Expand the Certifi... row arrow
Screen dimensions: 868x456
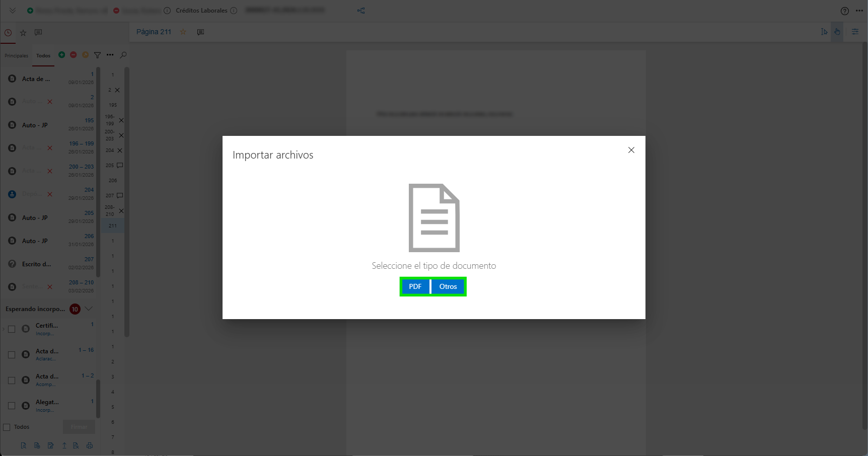click(3, 329)
